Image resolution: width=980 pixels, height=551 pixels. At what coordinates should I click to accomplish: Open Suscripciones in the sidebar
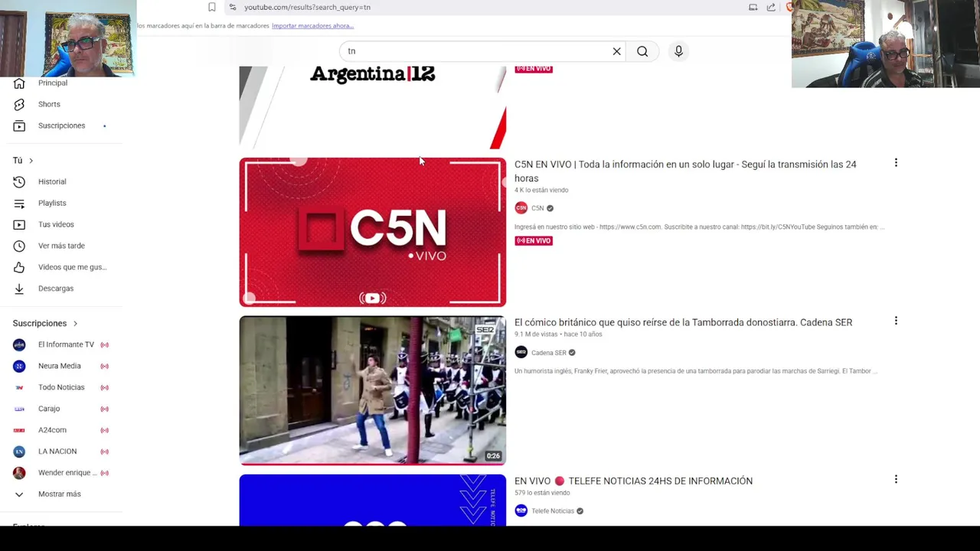point(61,126)
